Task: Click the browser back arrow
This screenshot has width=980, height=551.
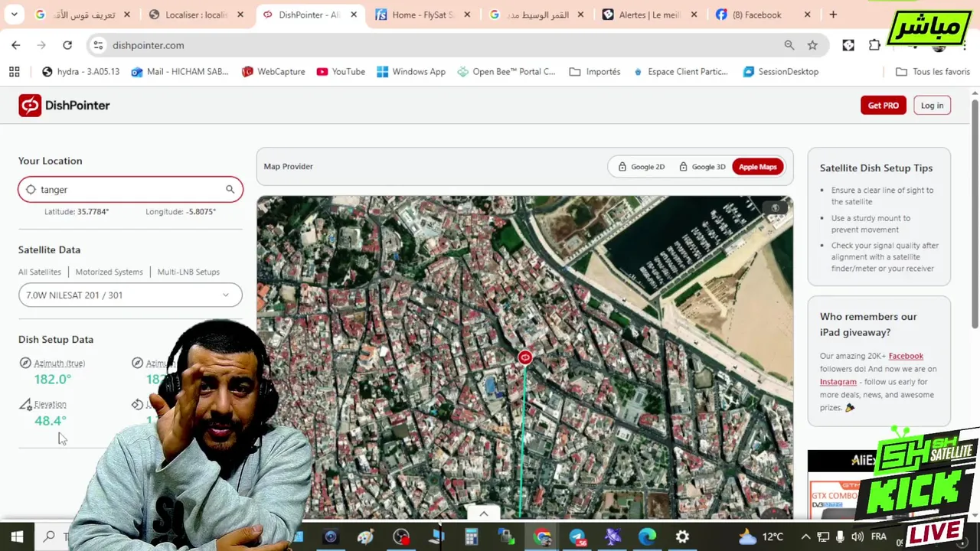Action: tap(16, 45)
